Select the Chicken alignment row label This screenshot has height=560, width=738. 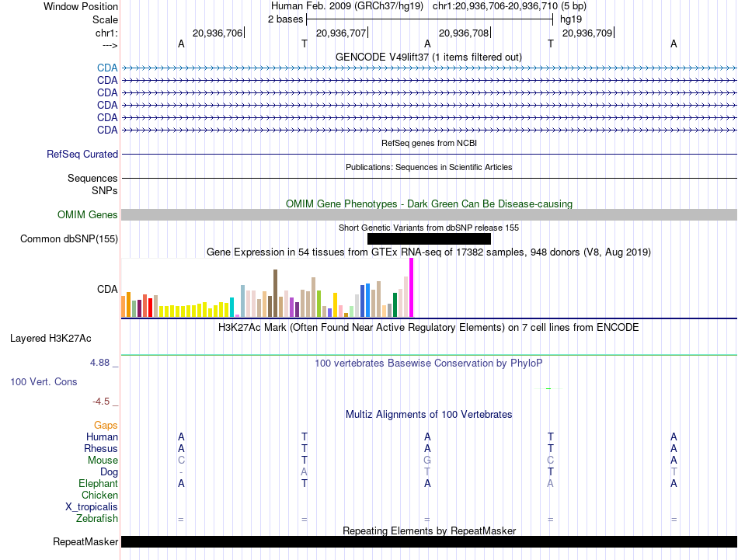coord(99,495)
